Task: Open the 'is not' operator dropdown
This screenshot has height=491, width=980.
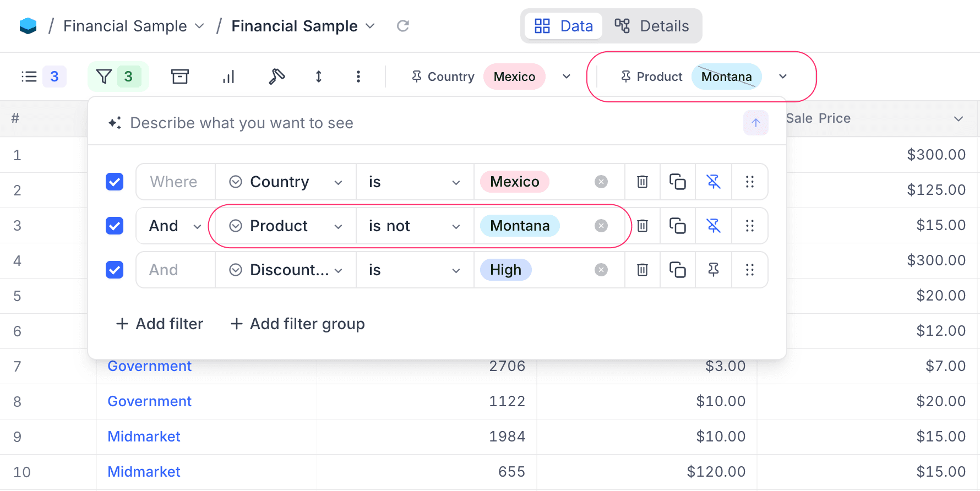Action: click(414, 226)
